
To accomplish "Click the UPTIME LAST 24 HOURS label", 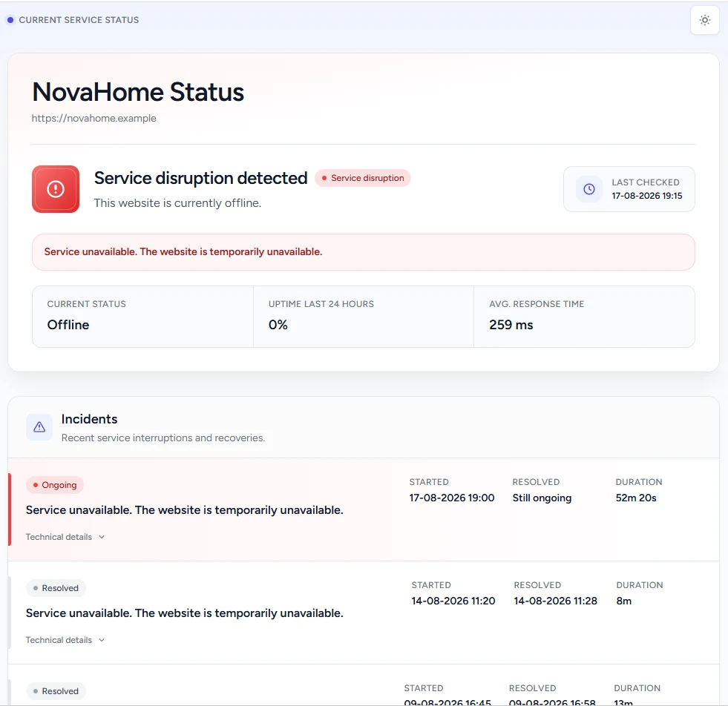I will click(x=321, y=304).
